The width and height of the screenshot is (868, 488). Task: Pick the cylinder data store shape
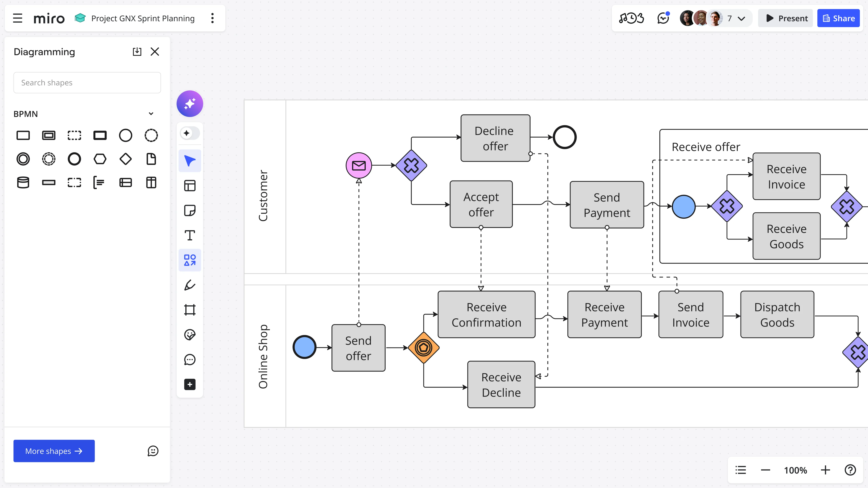pyautogui.click(x=23, y=183)
